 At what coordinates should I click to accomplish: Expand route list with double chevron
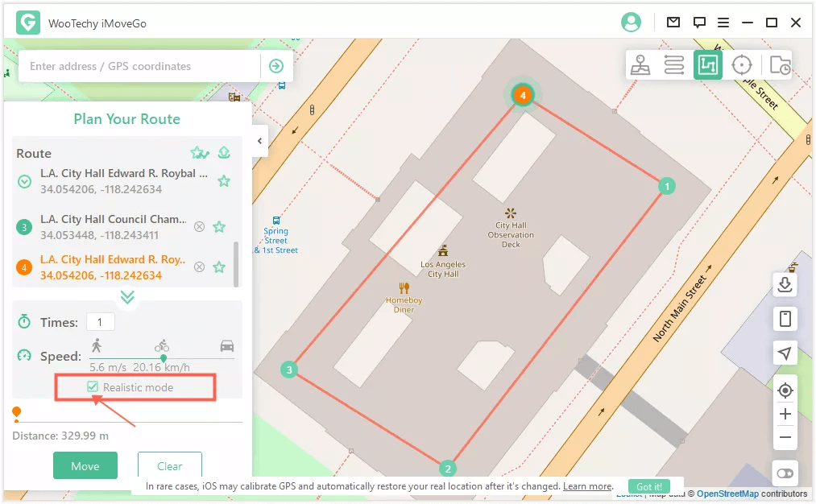click(x=127, y=297)
